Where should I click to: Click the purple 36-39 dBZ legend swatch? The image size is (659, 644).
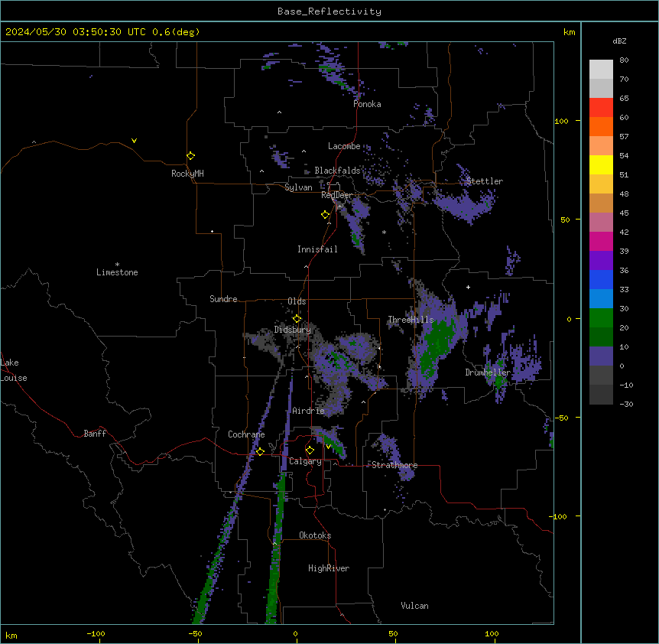[601, 261]
